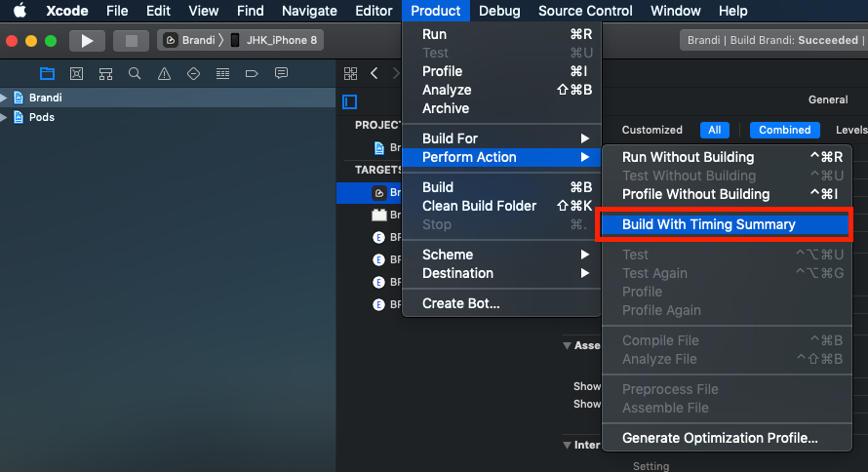Select Clean Build Folder menu item

[x=479, y=206]
